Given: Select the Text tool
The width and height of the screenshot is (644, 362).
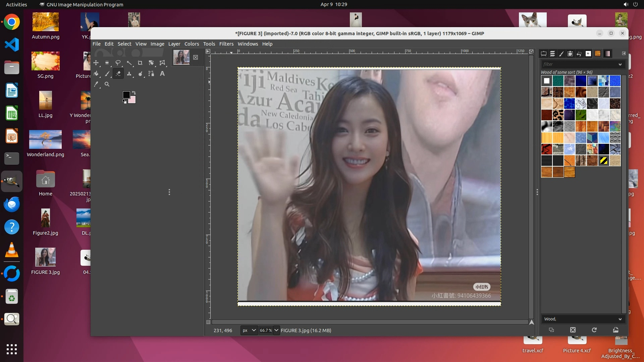Looking at the screenshot, I should click(162, 74).
